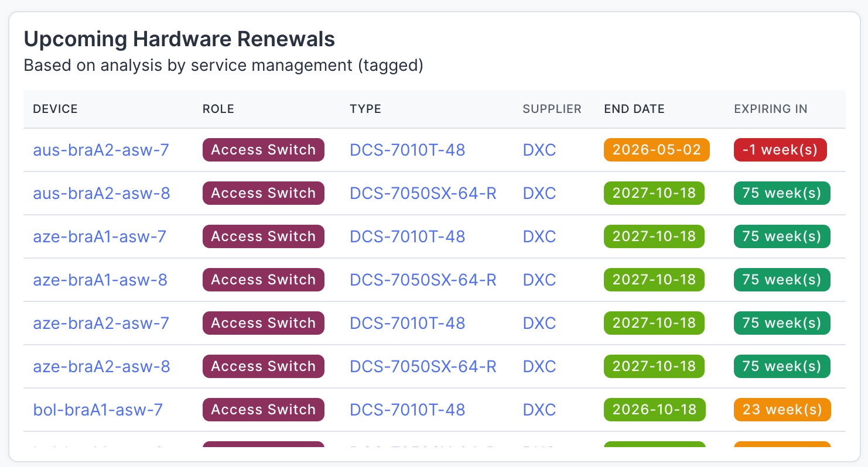Open device link bol-braA1-asw-7
868x467 pixels.
pyautogui.click(x=98, y=410)
